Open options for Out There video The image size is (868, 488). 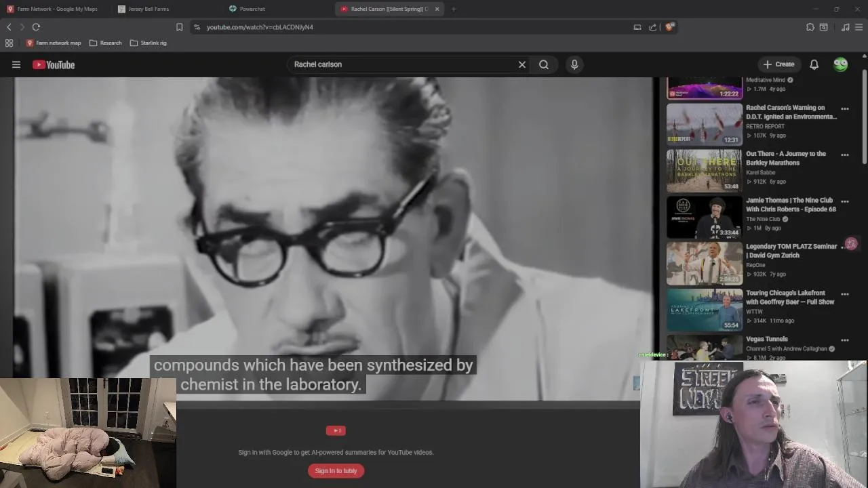[845, 155]
